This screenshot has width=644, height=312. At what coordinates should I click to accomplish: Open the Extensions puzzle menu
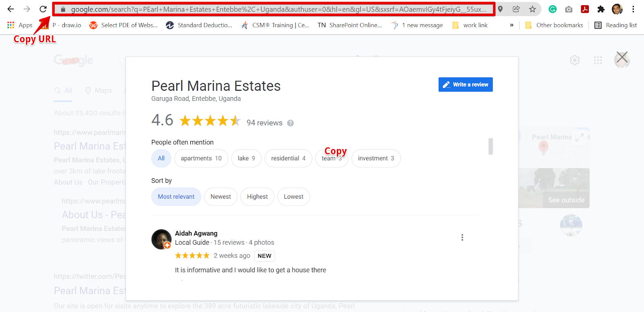(x=601, y=9)
